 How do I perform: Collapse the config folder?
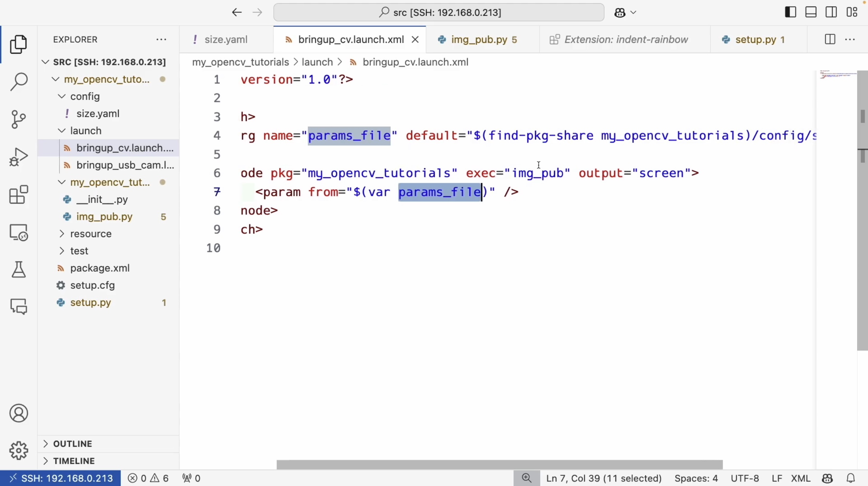(x=85, y=96)
